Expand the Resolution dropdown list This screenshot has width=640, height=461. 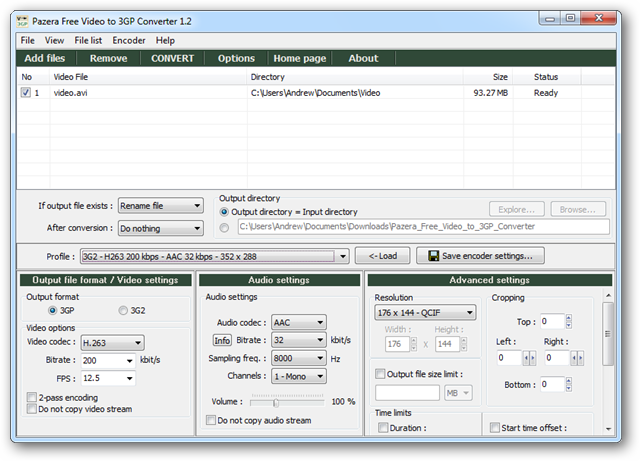tap(424, 313)
